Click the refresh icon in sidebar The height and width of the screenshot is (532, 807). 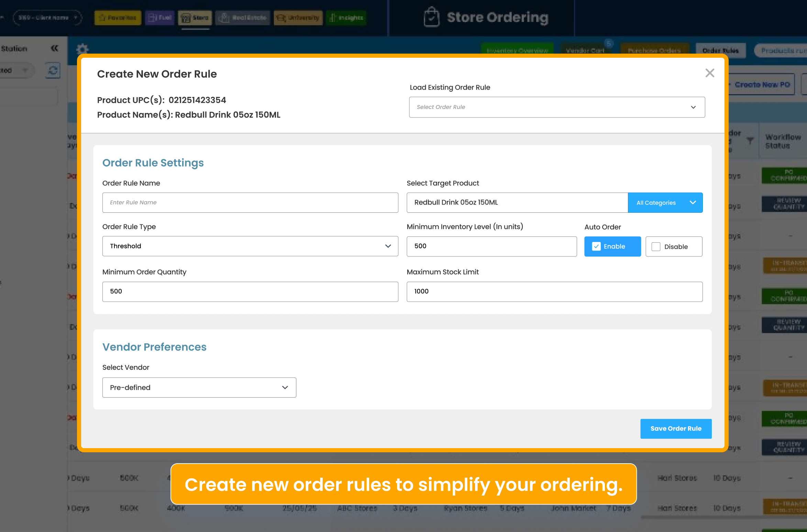click(x=53, y=70)
